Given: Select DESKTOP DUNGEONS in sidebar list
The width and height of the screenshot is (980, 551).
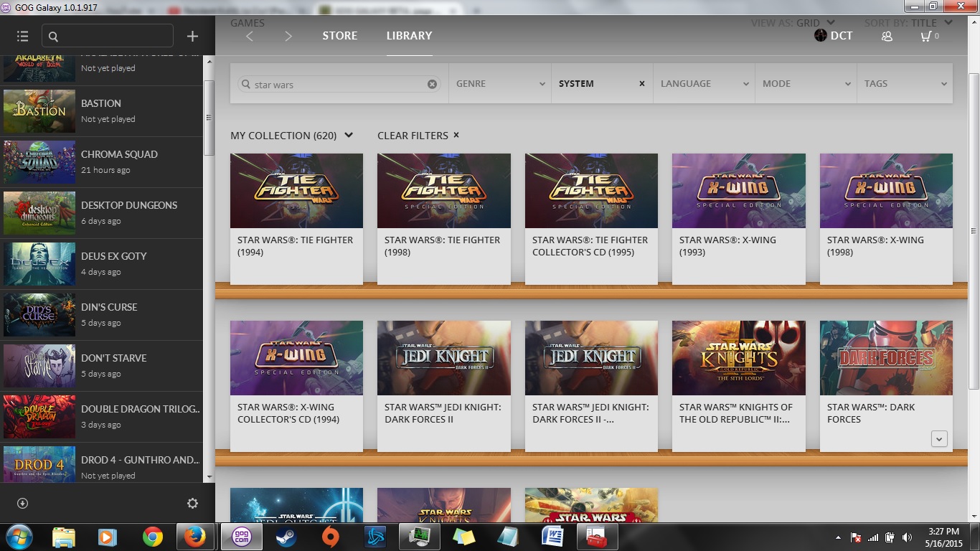Looking at the screenshot, I should tap(102, 213).
